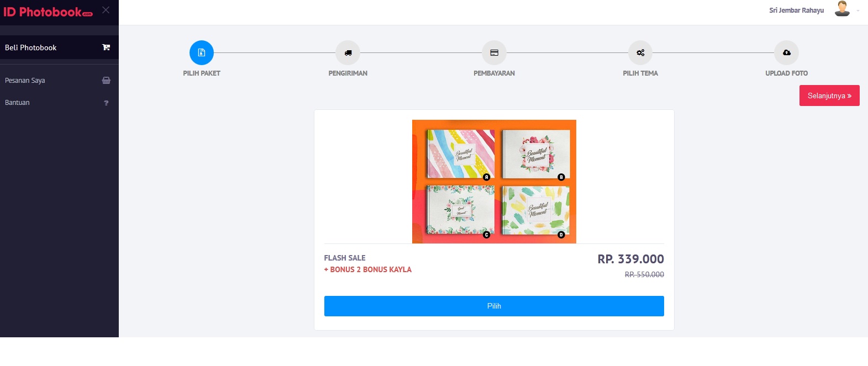868x366 pixels.
Task: Close the sidebar with the X icon
Action: click(x=106, y=10)
